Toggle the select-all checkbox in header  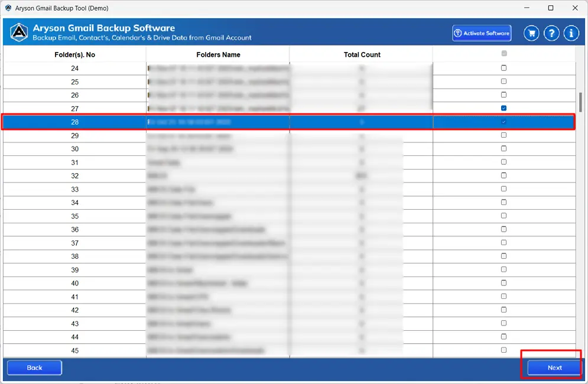pyautogui.click(x=504, y=53)
